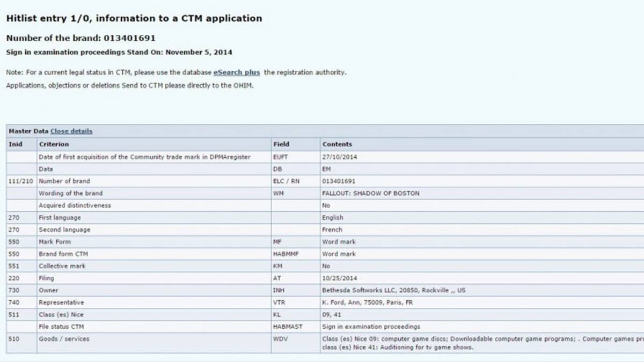Click the brand number 013401691 in the table
Screen dimensions: 644x362
[x=339, y=181]
